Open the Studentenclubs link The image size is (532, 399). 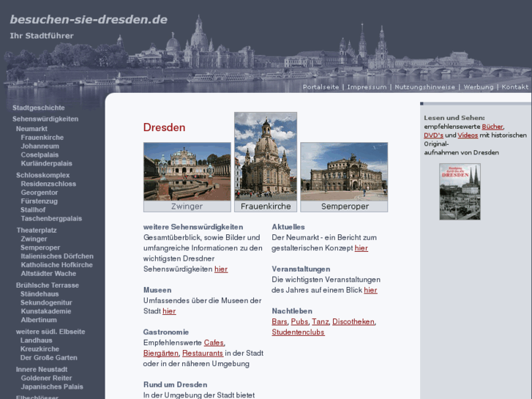coord(298,332)
